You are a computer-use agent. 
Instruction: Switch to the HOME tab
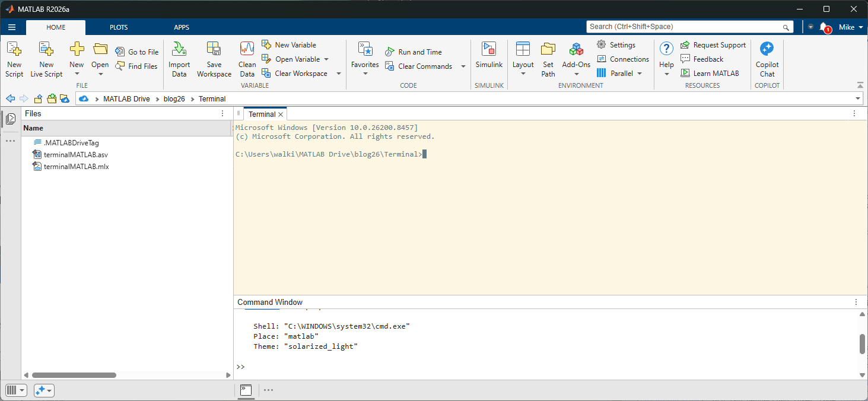pos(56,27)
